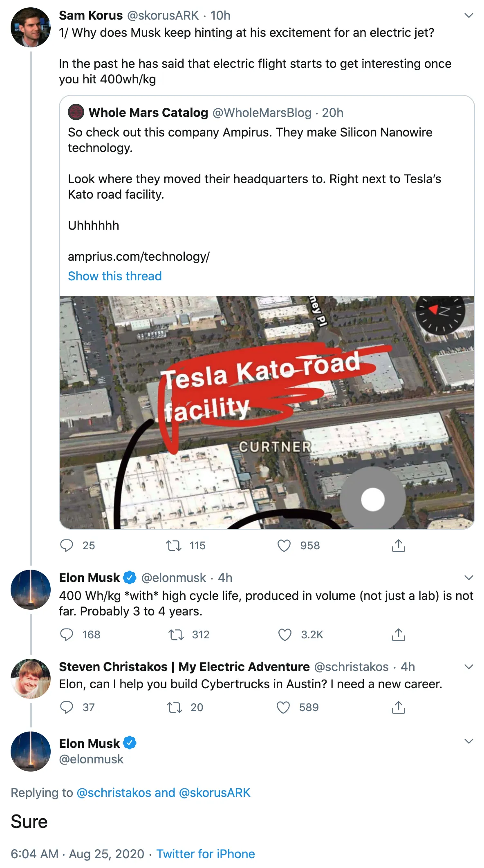
Task: Like Elon Musk's tweet with 3.2K likes
Action: point(285,635)
